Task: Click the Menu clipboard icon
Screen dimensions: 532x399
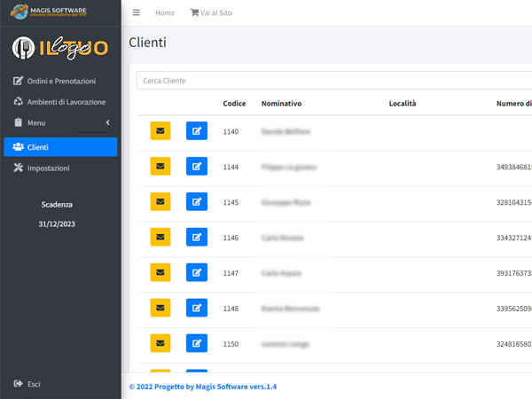Action: pyautogui.click(x=19, y=122)
